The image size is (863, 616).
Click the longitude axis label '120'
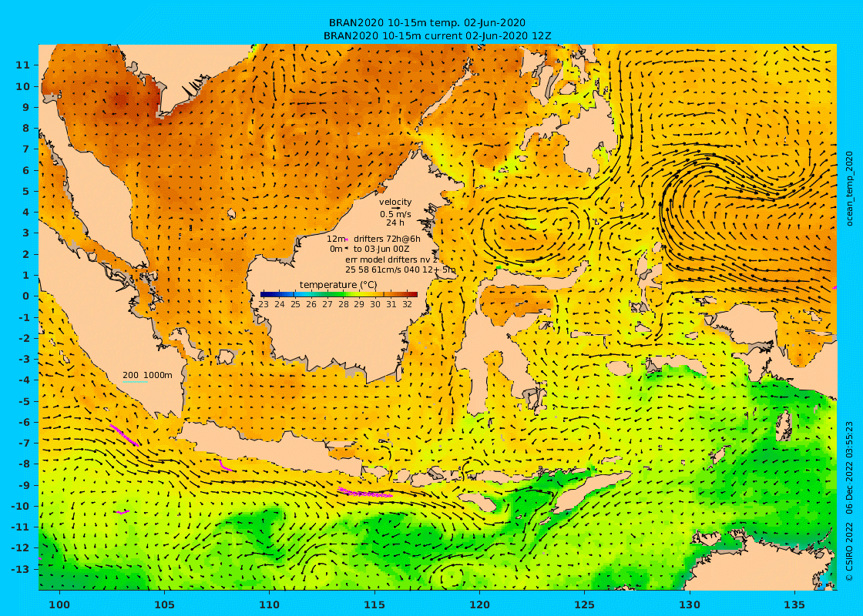tap(479, 605)
